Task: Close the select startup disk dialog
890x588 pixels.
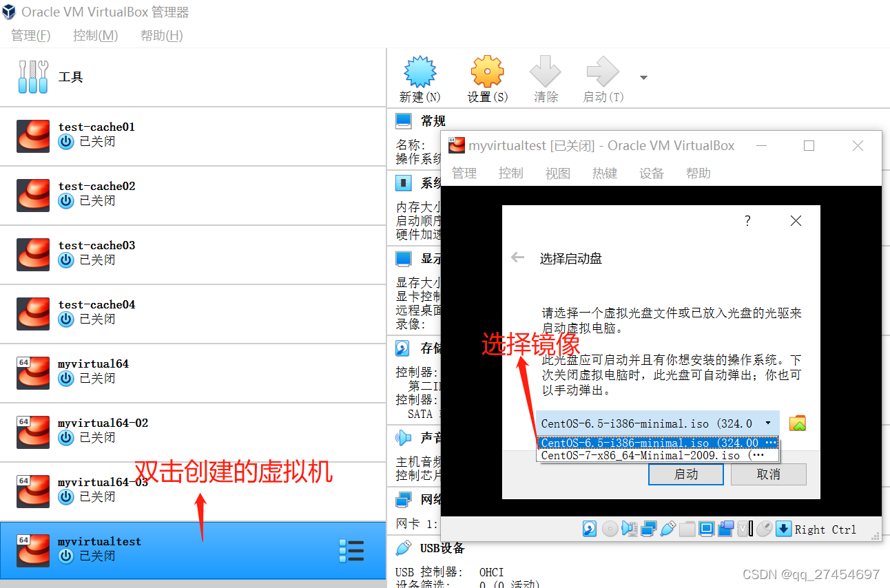Action: [796, 221]
